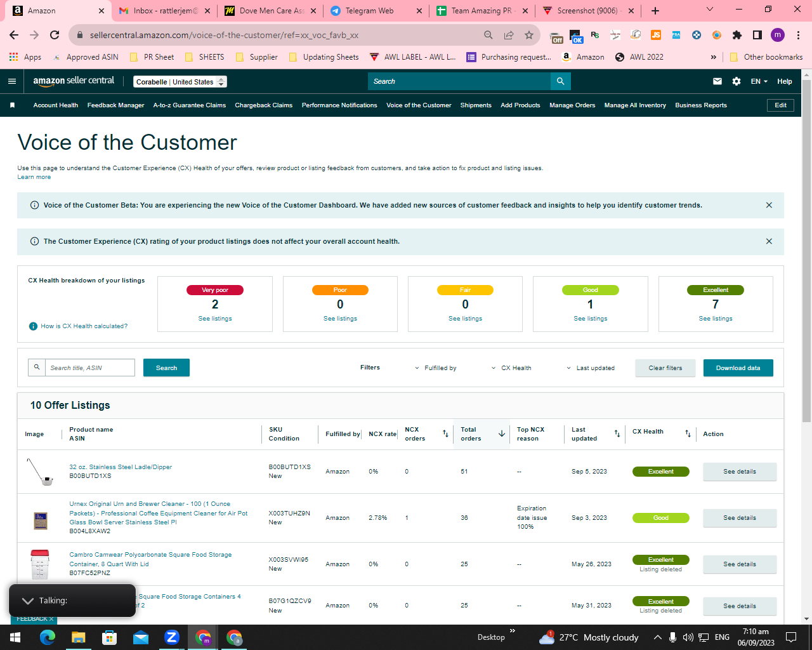Screen dimensions: 812x650
Task: Bookmark this page with the star icon
Action: 529,35
